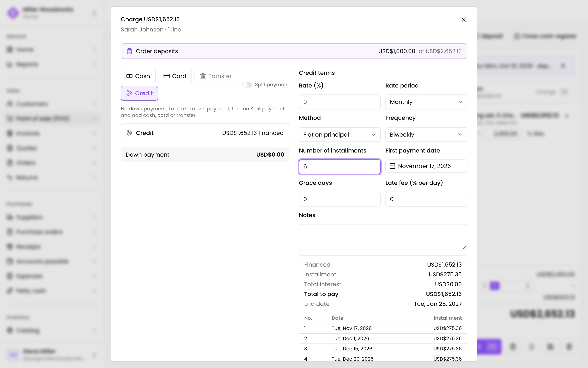Click the Total to pay amount
The width and height of the screenshot is (588, 368).
tap(444, 294)
